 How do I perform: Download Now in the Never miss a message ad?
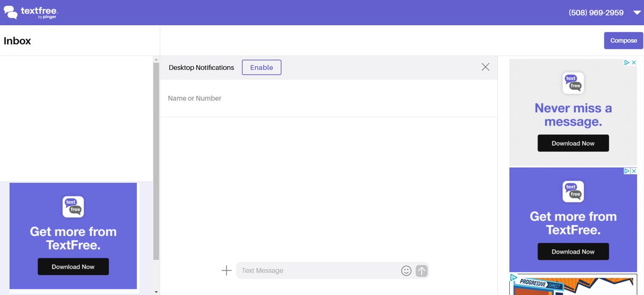click(573, 143)
